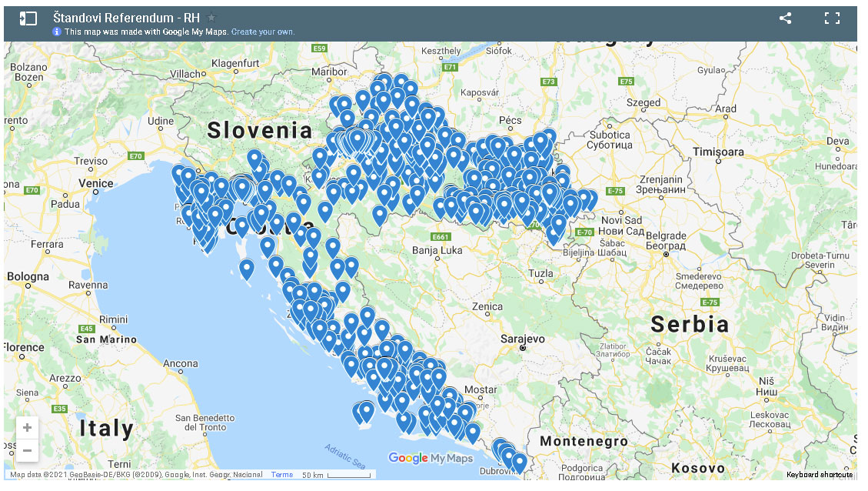Image resolution: width=868 pixels, height=491 pixels.
Task: Click the Keyboard shortcuts button
Action: (820, 475)
